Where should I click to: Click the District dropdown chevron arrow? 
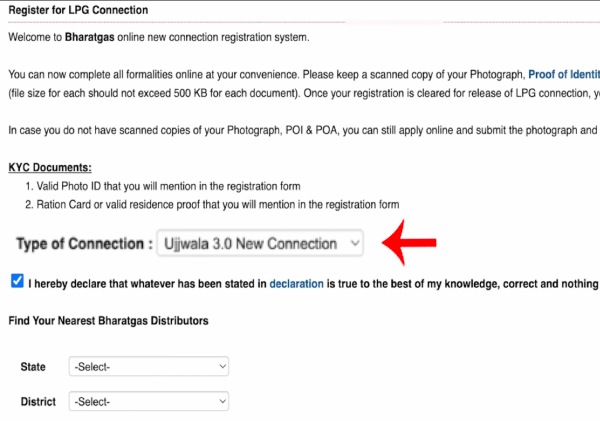tap(221, 402)
